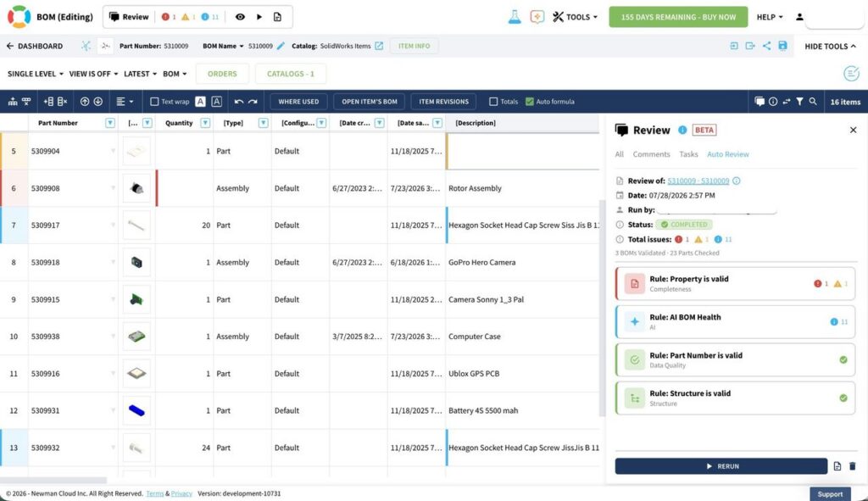The image size is (868, 501).
Task: Move item up arrow icon
Action: [x=85, y=102]
